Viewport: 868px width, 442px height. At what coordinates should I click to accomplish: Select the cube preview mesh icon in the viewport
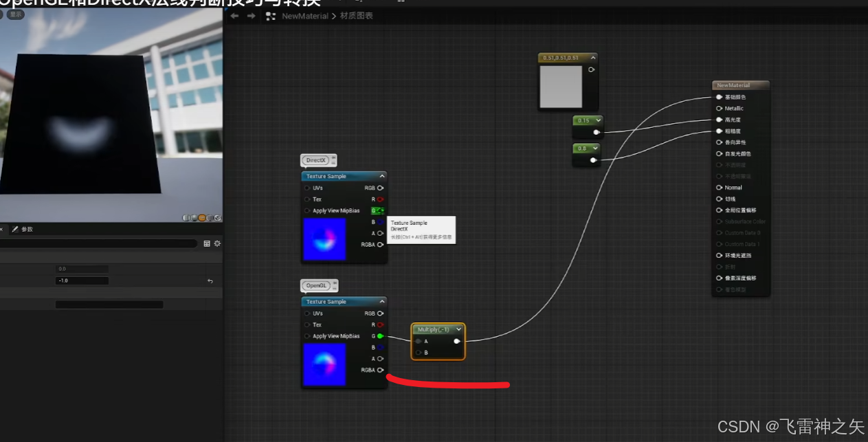(210, 217)
